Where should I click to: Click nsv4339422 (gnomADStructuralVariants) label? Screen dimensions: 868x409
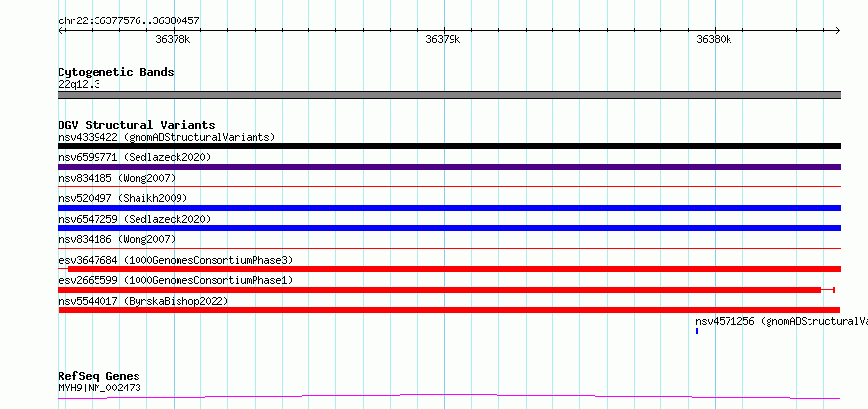tap(167, 137)
